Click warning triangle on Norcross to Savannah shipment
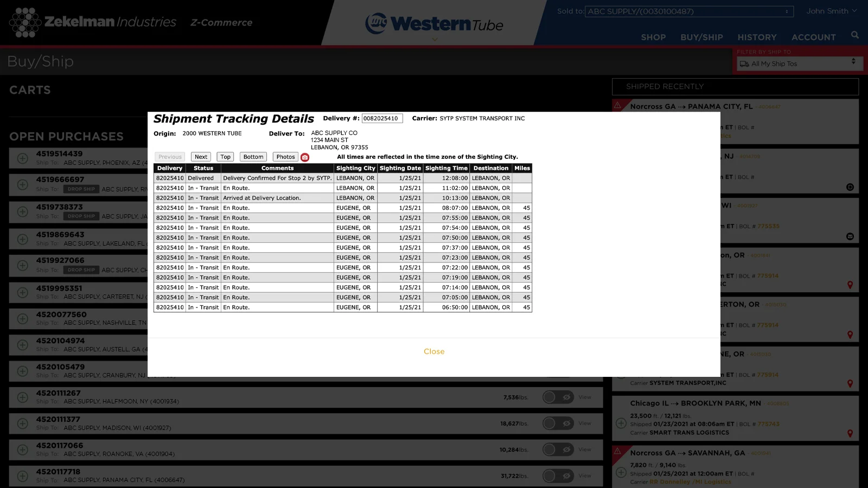This screenshot has height=488, width=868. 617,451
